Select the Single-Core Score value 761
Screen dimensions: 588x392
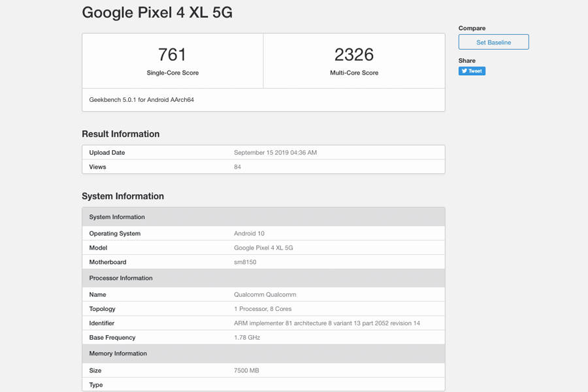click(171, 52)
